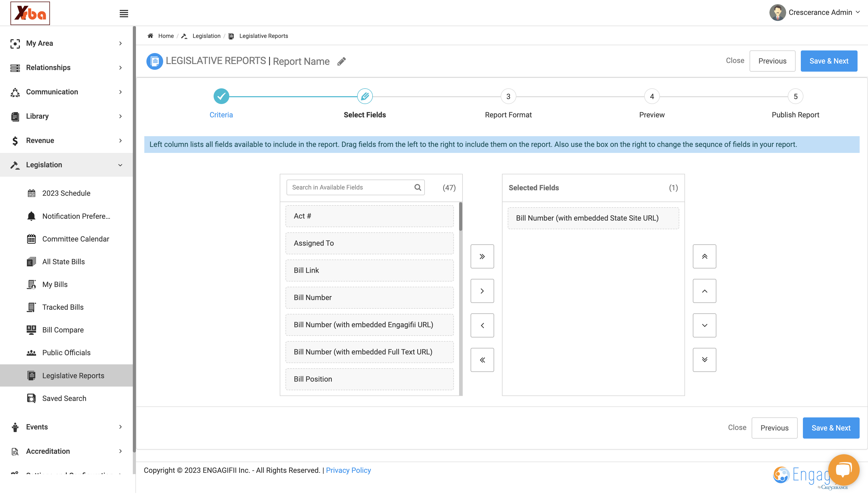Select the Assigned To available field
Viewport: 868px width, 494px height.
[369, 243]
